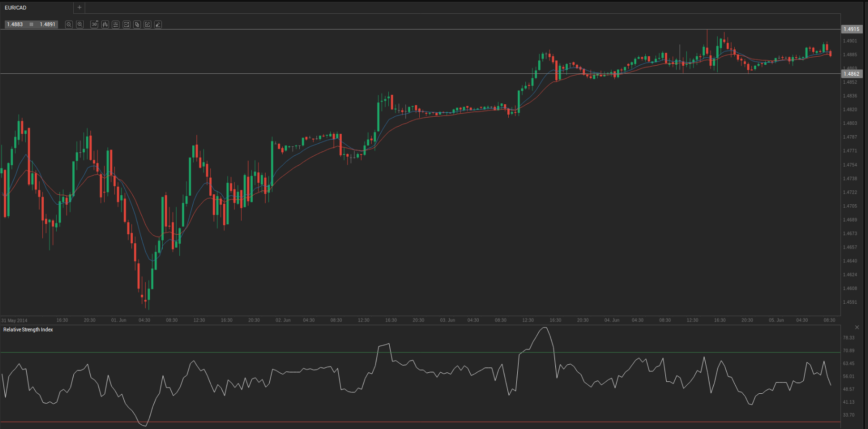Click the 1.4891 ask price button

48,24
